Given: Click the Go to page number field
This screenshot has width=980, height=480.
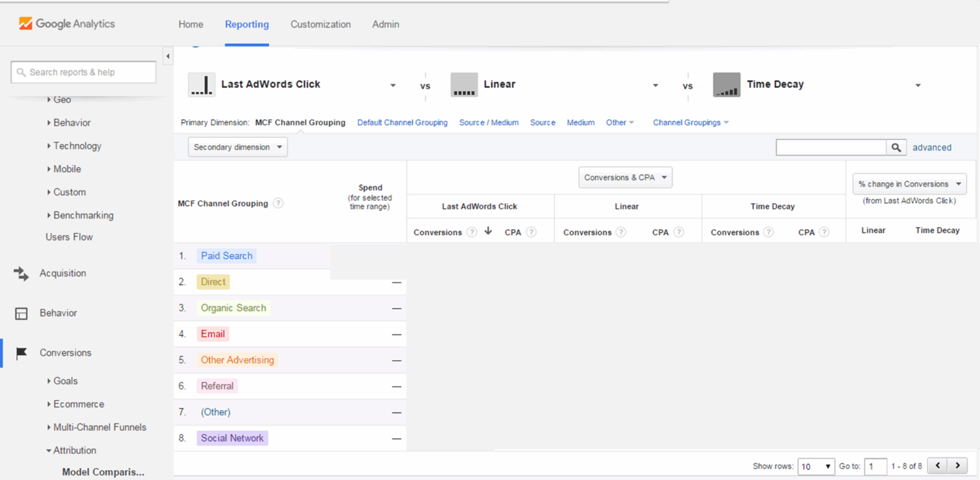Looking at the screenshot, I should pyautogui.click(x=876, y=467).
